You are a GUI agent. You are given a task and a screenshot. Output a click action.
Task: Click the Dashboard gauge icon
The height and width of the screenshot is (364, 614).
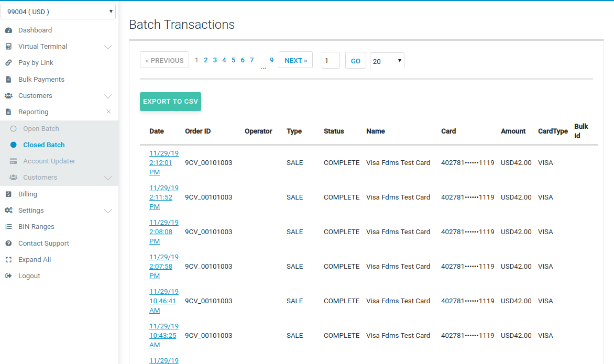pos(8,30)
